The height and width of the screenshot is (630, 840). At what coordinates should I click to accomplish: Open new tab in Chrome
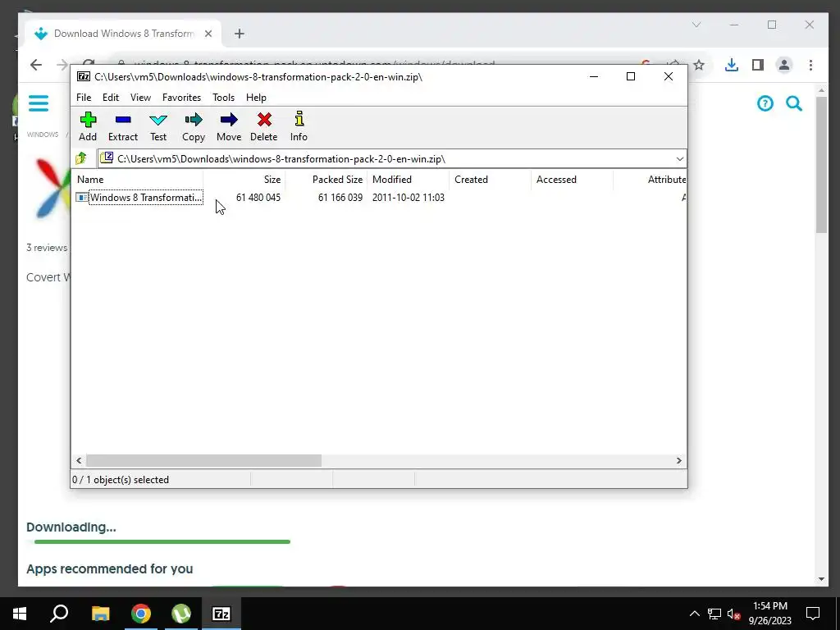pyautogui.click(x=240, y=34)
